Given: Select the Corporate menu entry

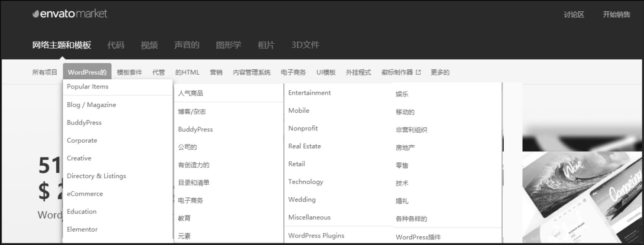Looking at the screenshot, I should pyautogui.click(x=82, y=140).
